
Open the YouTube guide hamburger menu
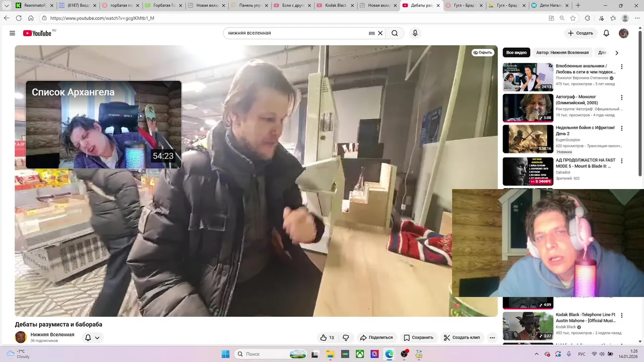[x=12, y=33]
